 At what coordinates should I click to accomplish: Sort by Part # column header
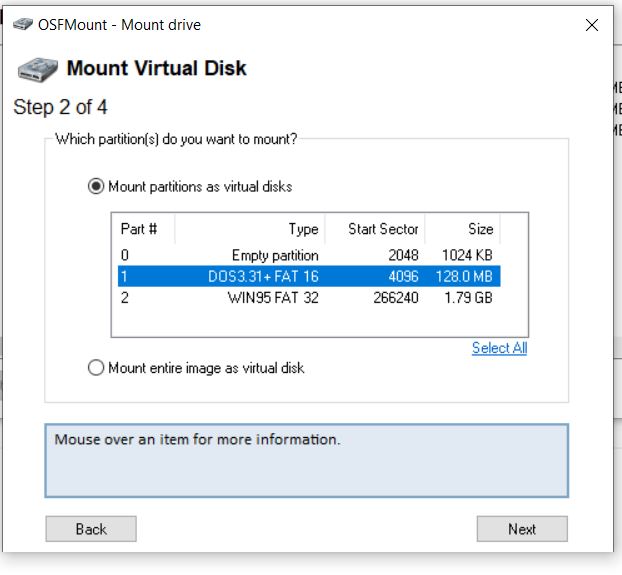(143, 229)
